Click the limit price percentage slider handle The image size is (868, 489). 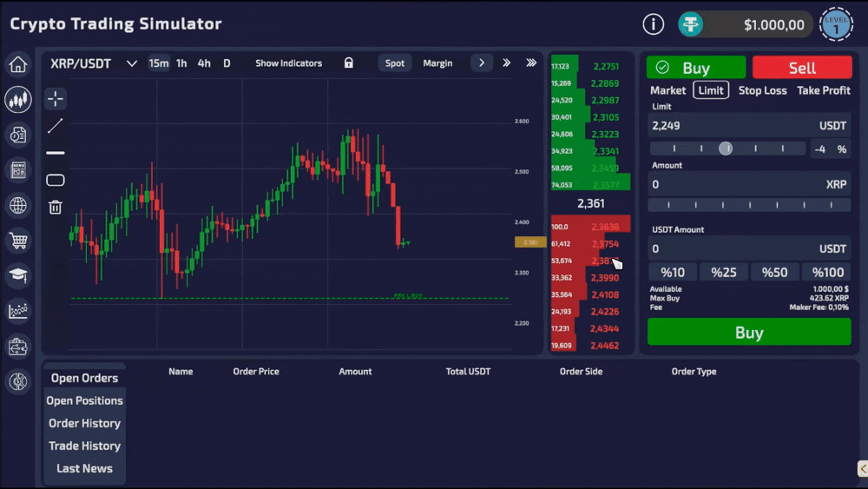point(726,149)
